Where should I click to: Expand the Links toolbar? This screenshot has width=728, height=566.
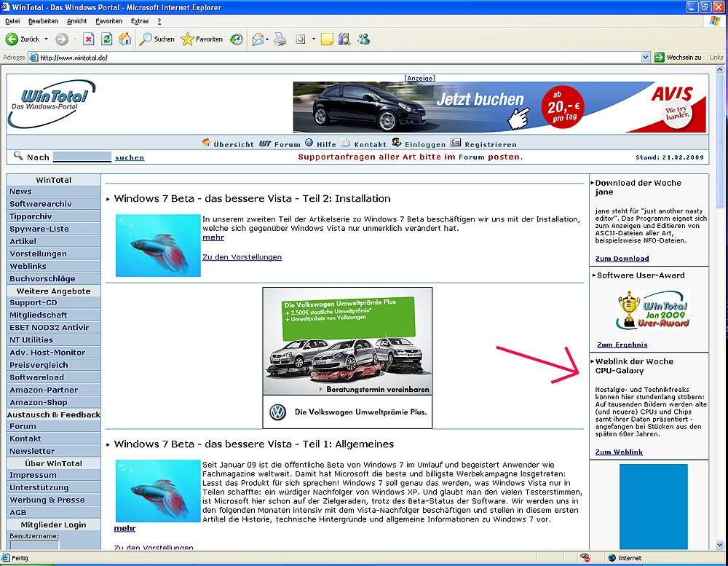pos(716,58)
